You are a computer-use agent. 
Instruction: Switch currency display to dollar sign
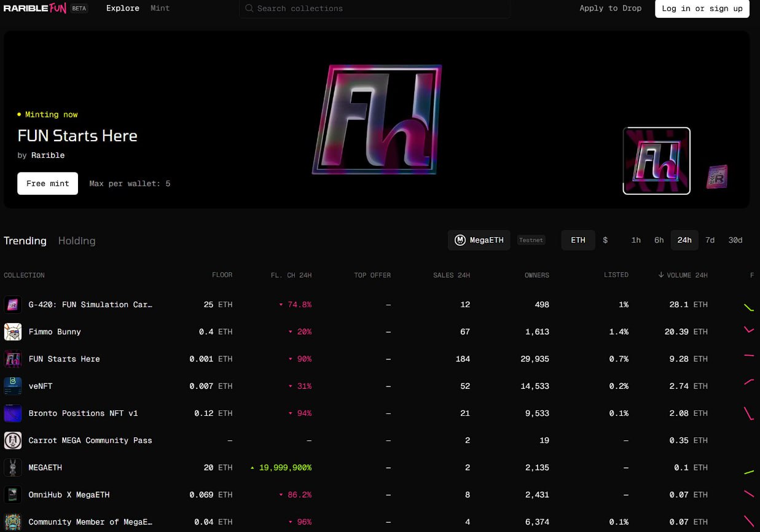click(605, 240)
